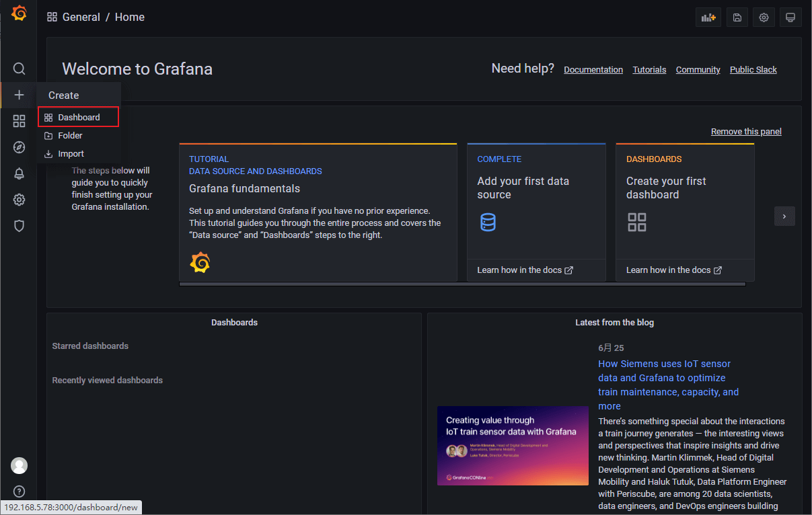
Task: Open the Grafana fundamentals tutorial card
Action: pyautogui.click(x=318, y=212)
